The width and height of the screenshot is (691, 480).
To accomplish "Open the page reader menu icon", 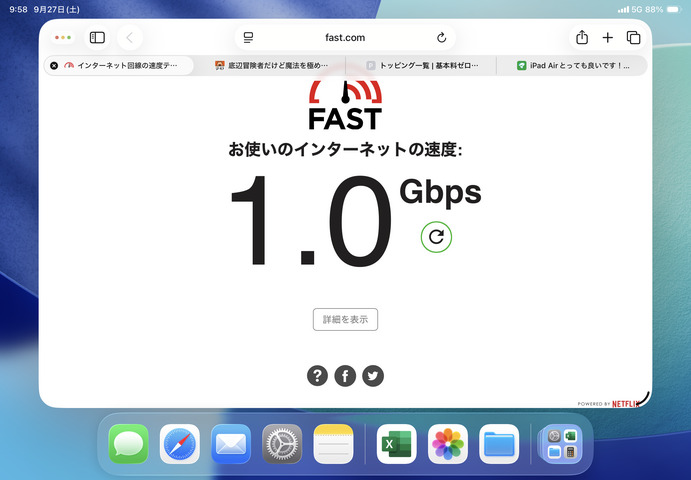I will [248, 38].
